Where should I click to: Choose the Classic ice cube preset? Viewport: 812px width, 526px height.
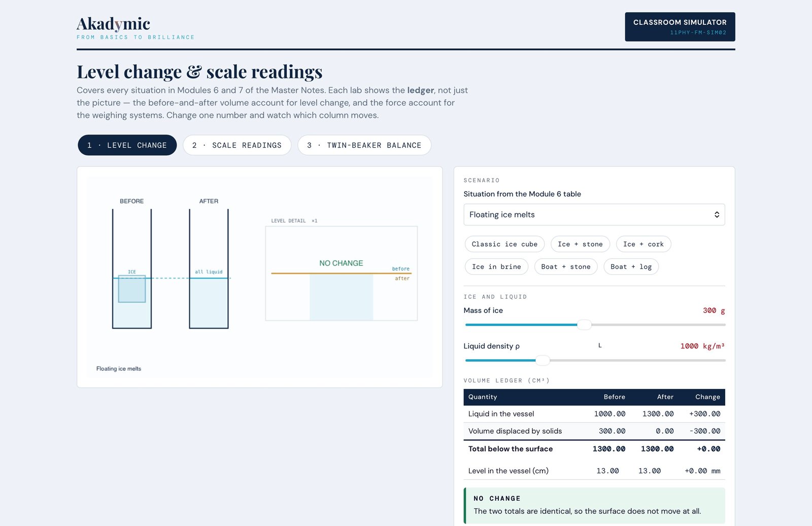504,244
